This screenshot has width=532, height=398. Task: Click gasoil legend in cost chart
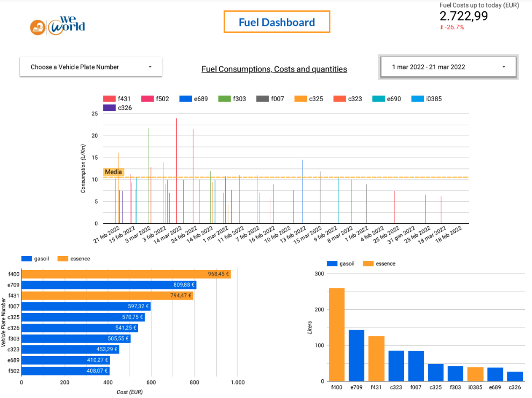point(35,259)
